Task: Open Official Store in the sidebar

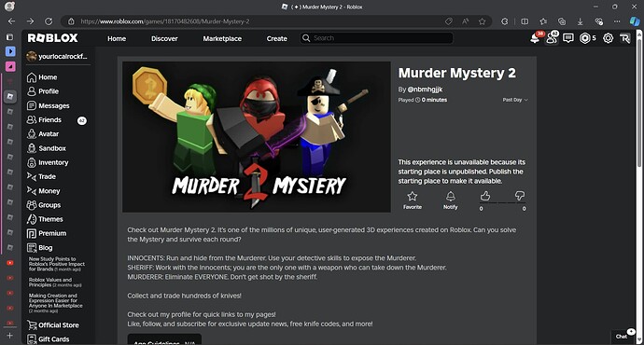Action: tap(52, 324)
